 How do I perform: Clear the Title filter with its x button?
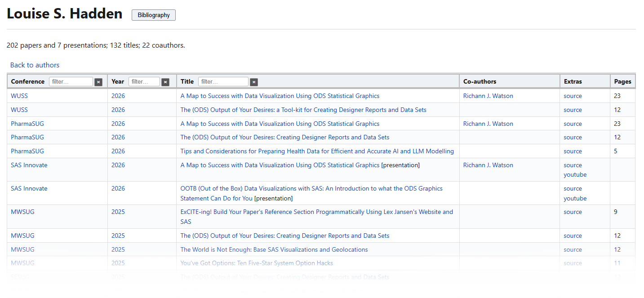pyautogui.click(x=254, y=82)
